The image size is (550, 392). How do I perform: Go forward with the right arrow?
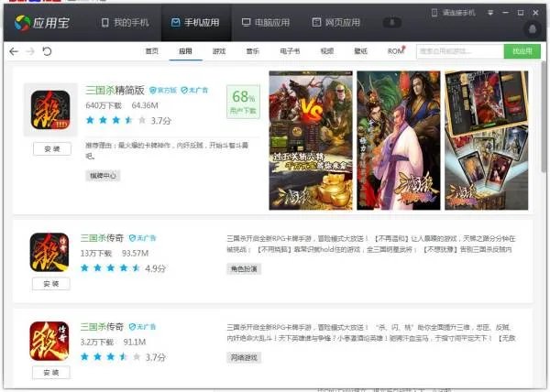pyautogui.click(x=30, y=51)
